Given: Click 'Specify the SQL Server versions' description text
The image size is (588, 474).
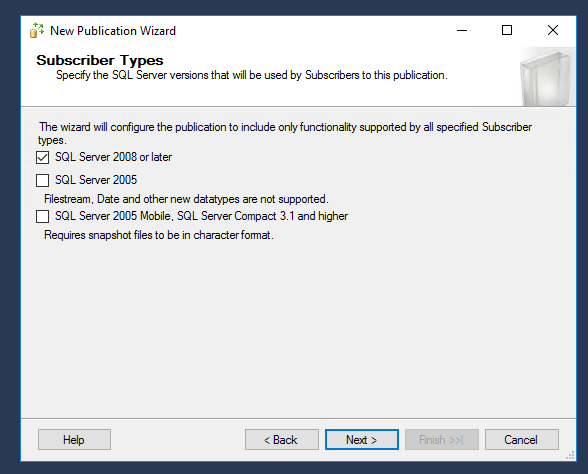Looking at the screenshot, I should click(x=252, y=75).
